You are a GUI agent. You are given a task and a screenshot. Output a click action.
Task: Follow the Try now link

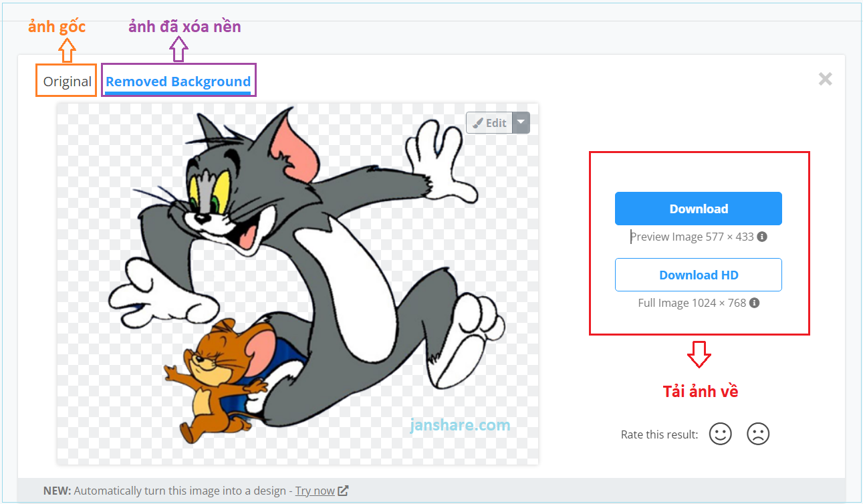[x=315, y=491]
